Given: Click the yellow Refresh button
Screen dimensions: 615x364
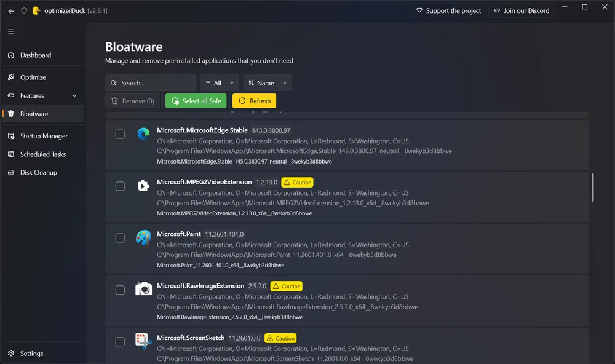Looking at the screenshot, I should pos(254,101).
